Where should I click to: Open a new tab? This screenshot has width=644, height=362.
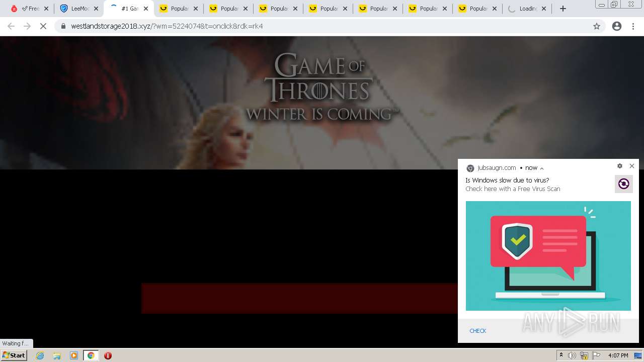563,9
